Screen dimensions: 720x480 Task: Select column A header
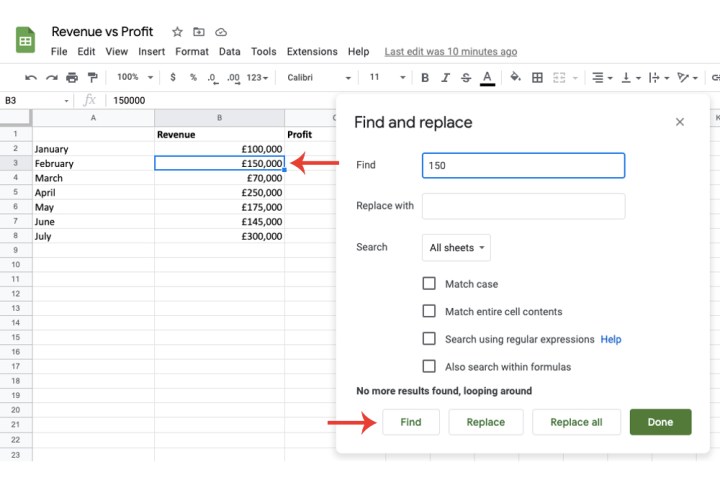click(93, 118)
